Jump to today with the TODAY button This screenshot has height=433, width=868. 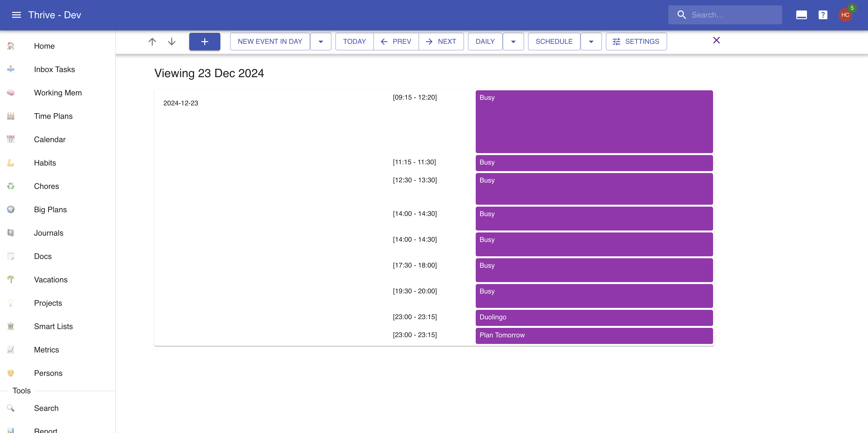(x=354, y=41)
